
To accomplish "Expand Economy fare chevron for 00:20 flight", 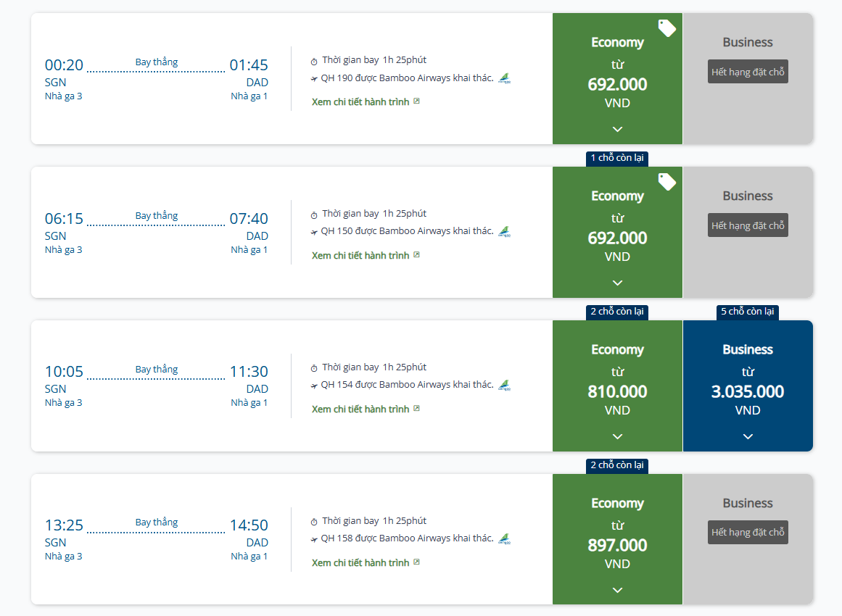I will pos(617,129).
